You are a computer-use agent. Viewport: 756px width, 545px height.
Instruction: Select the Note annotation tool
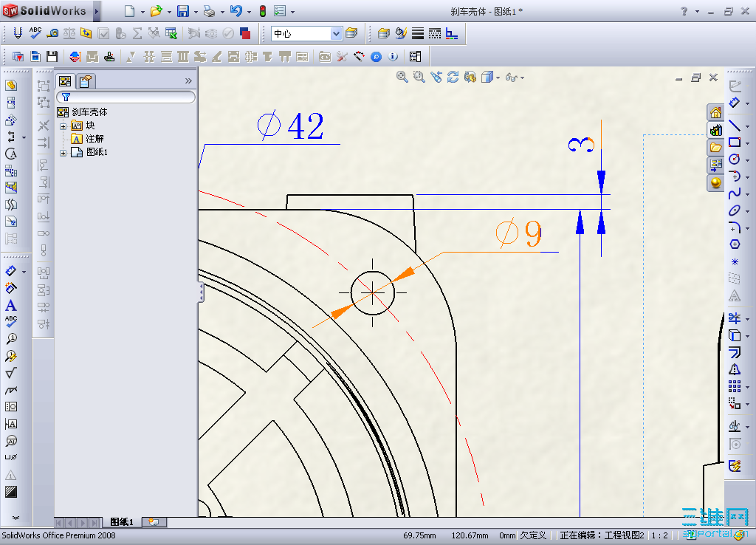pyautogui.click(x=11, y=305)
